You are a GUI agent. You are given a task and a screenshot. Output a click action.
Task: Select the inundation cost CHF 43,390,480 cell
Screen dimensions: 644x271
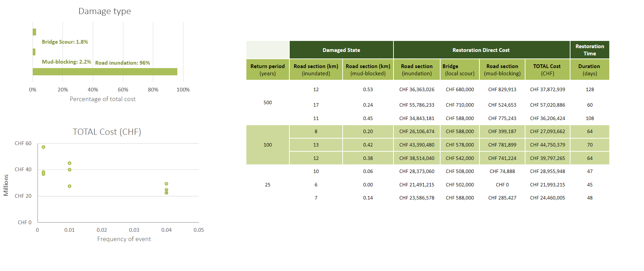coord(417,145)
